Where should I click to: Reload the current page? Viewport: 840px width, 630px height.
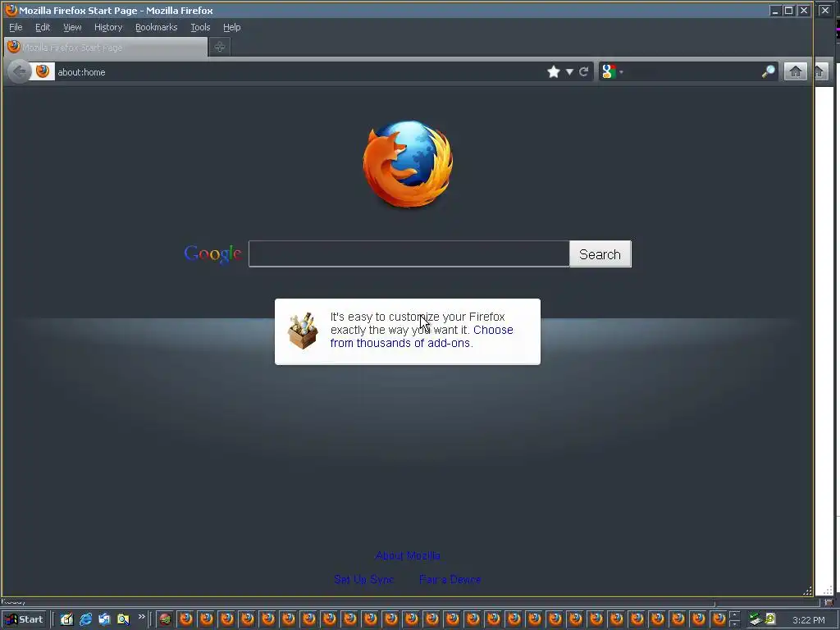[x=584, y=72]
